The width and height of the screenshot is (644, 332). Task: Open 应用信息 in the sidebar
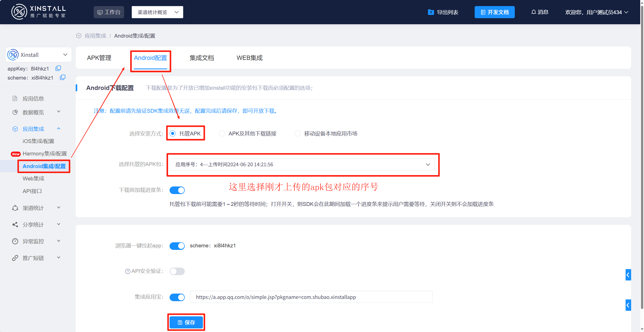[33, 99]
